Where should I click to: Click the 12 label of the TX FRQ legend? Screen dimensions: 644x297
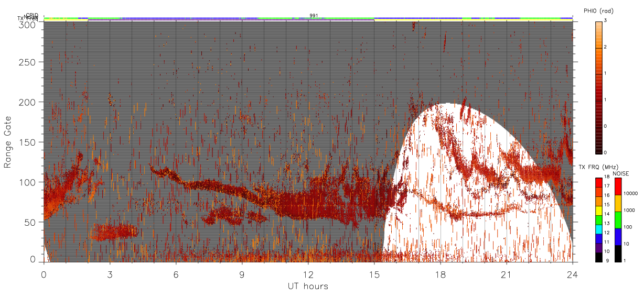point(607,233)
